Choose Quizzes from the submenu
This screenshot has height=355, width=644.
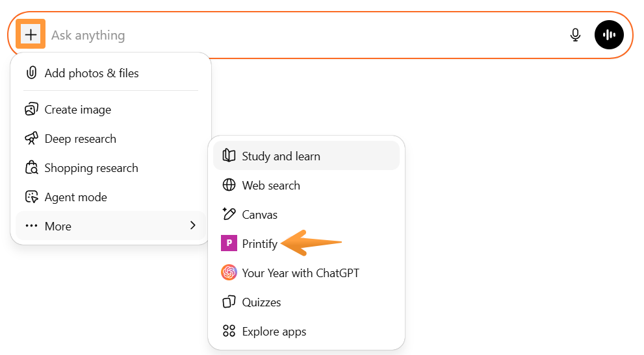coord(306,302)
